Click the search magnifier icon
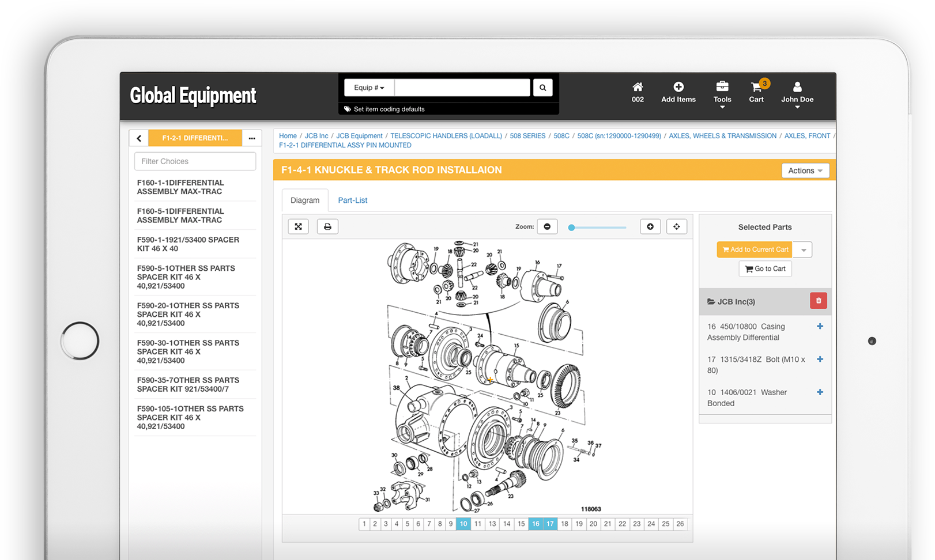The width and height of the screenshot is (935, 560). point(542,87)
